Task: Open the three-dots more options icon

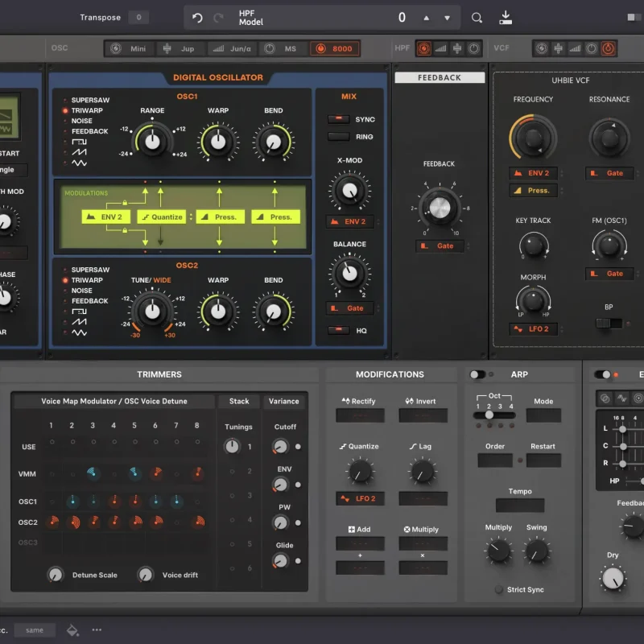Action: (x=97, y=630)
